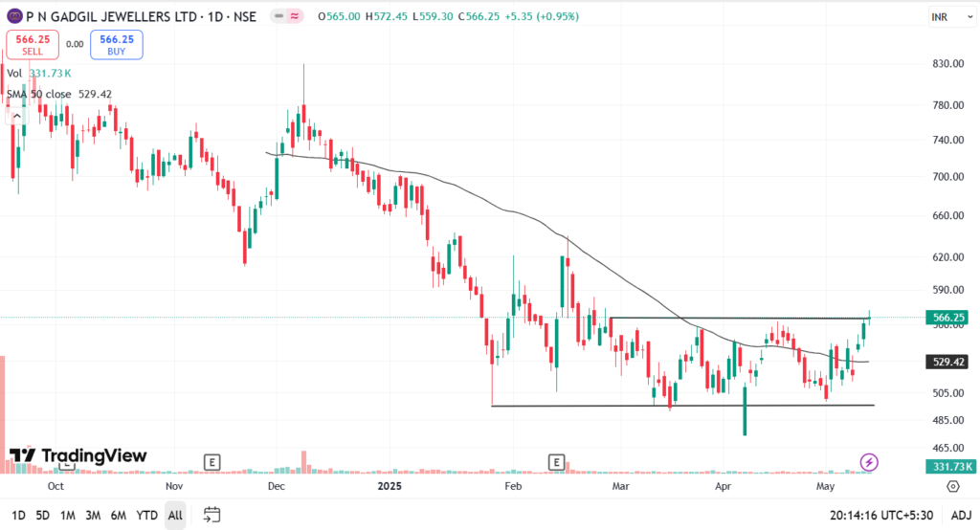
Task: Select the 3M time range
Action: 93,515
